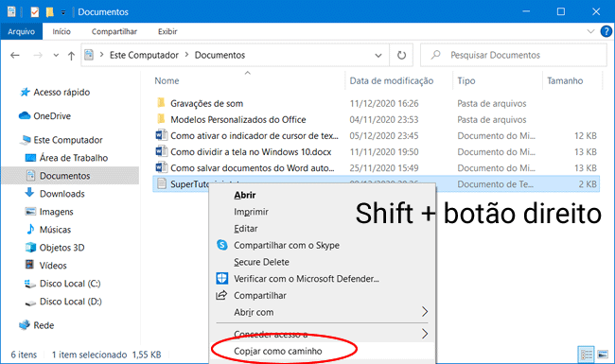Select Como dividir a tela no Windows 10.docx
The width and height of the screenshot is (615, 364).
click(x=251, y=152)
